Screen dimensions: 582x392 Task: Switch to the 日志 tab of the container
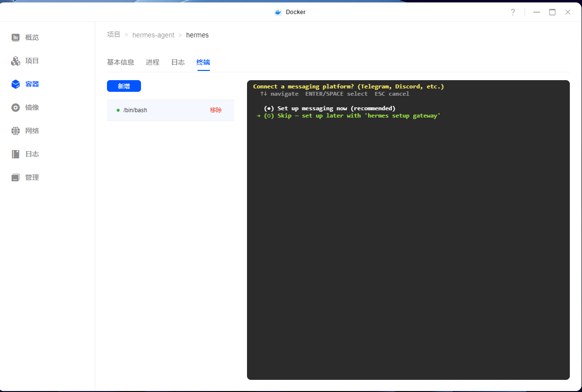(178, 62)
